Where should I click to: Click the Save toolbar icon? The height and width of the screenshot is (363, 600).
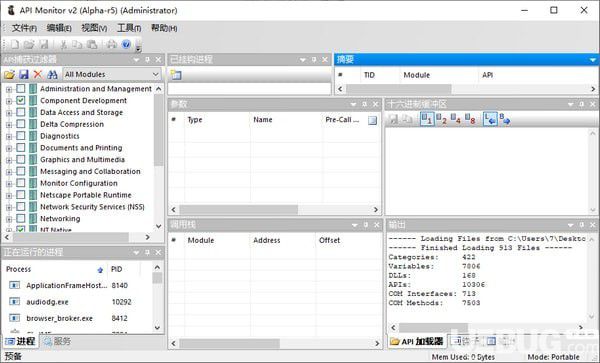[x=44, y=44]
